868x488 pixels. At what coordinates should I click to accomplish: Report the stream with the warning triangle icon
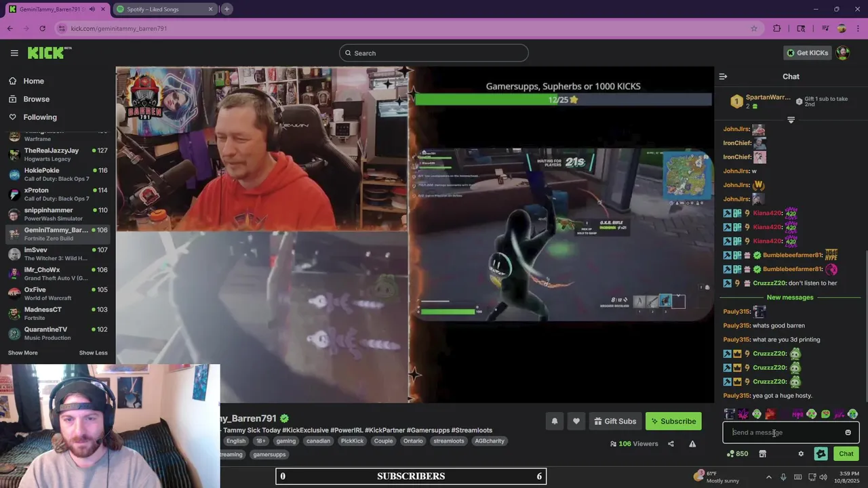(692, 444)
